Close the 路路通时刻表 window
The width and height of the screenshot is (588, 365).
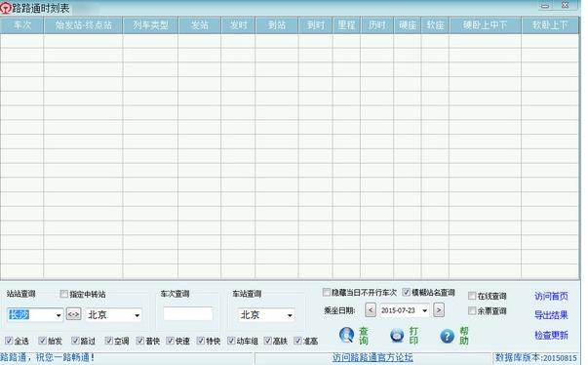[566, 5]
